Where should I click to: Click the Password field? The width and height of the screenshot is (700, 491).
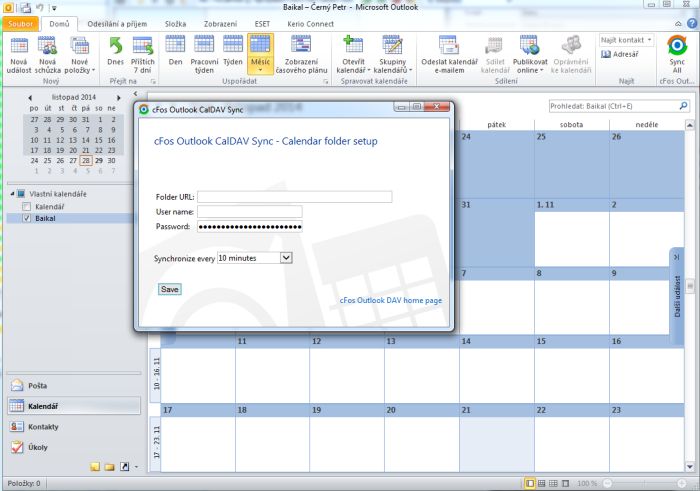[x=250, y=226]
